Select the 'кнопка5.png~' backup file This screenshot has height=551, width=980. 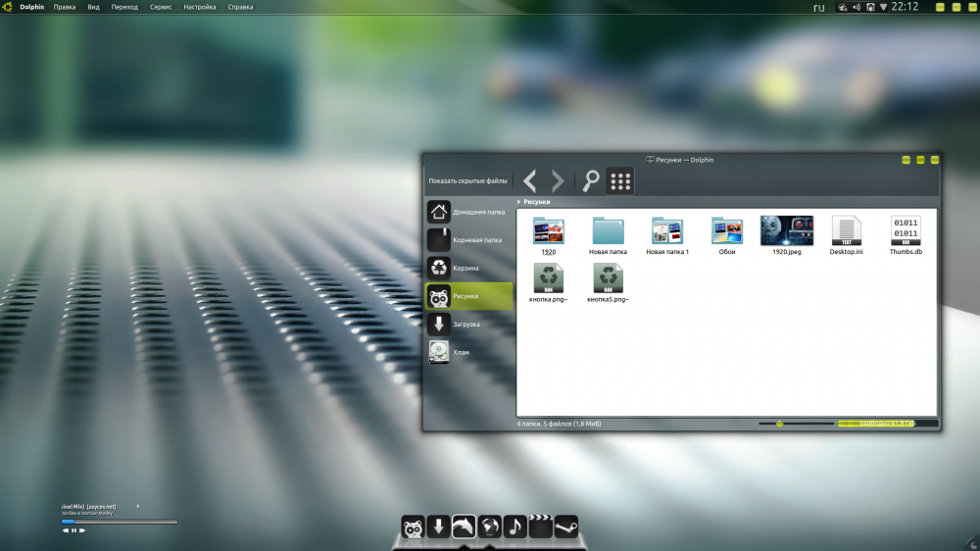(608, 283)
